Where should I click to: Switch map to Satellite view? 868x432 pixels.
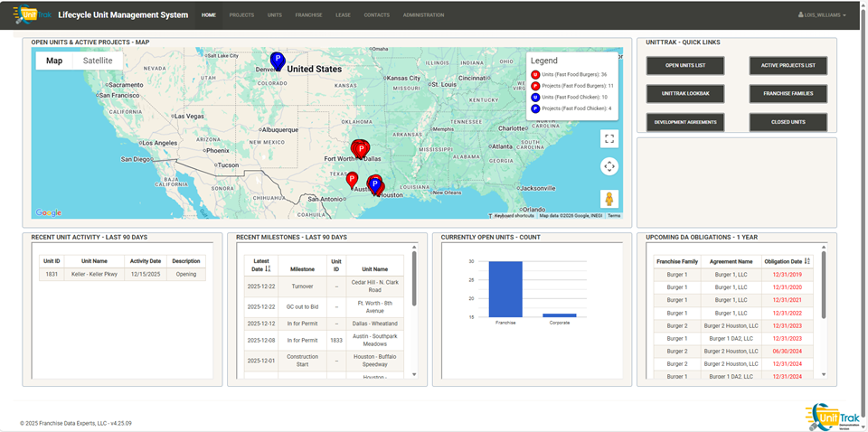tap(98, 61)
